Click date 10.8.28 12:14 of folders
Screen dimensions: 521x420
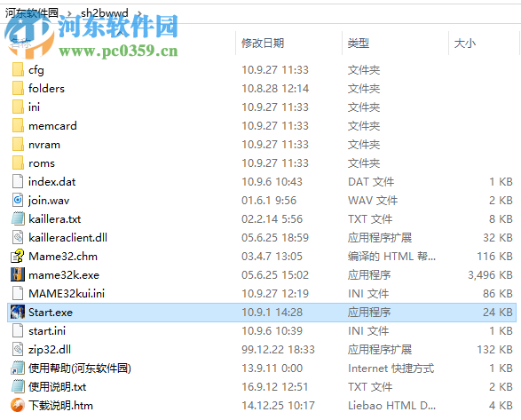tap(275, 89)
